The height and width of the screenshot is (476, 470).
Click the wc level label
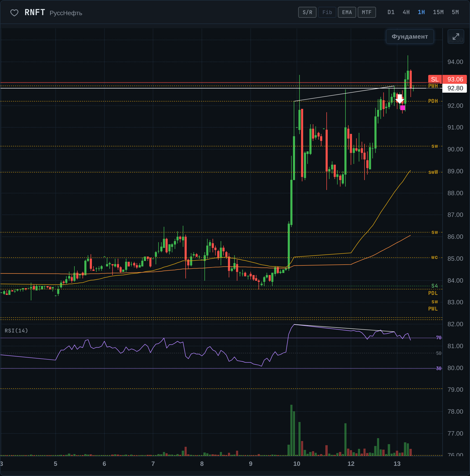point(434,258)
